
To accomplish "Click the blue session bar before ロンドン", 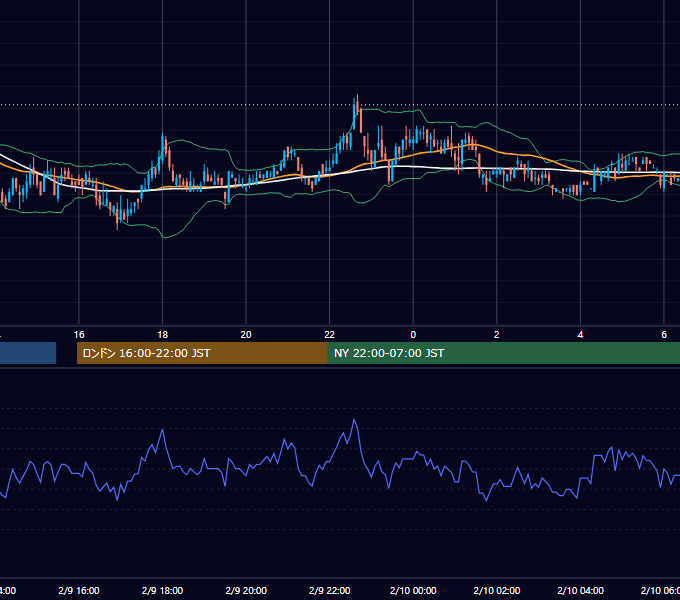I will point(28,353).
